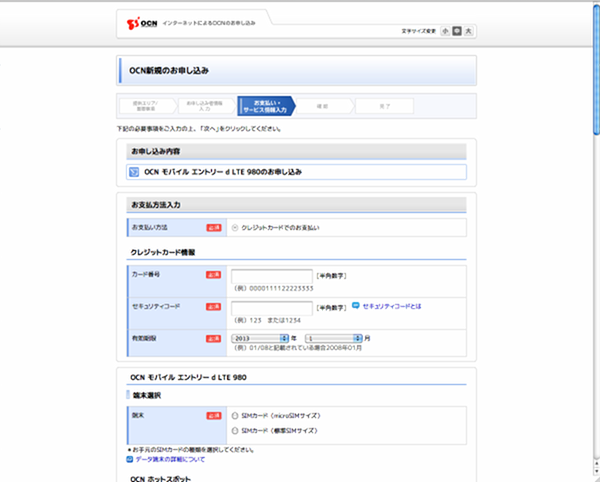Screen dimensions: 600x482
Task: Select credit card payment radio button
Action: coord(235,228)
